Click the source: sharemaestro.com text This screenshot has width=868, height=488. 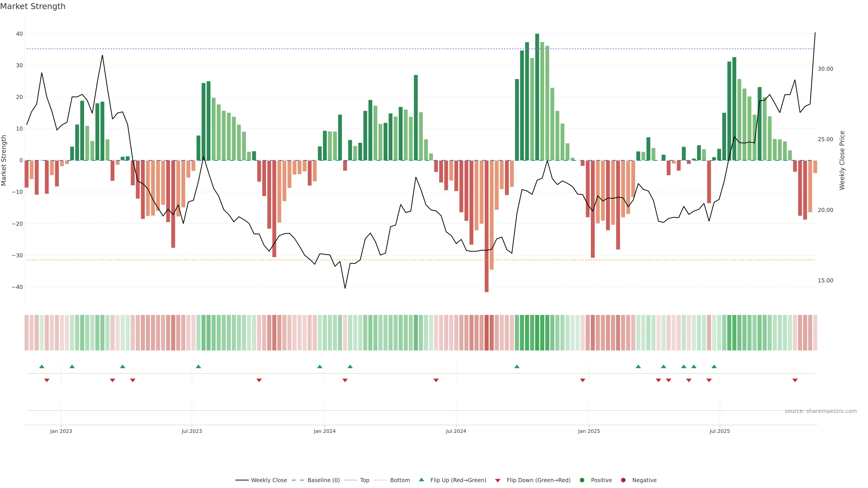(821, 411)
